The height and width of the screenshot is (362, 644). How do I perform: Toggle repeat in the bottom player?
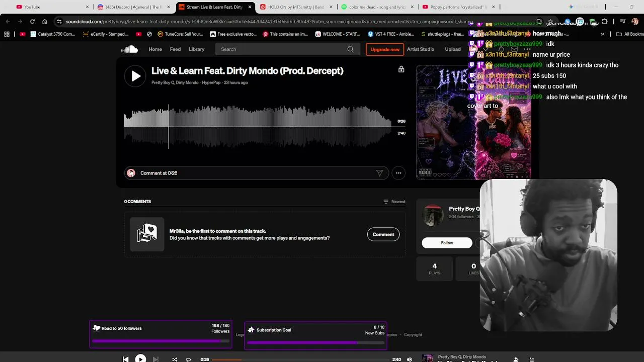(188, 359)
